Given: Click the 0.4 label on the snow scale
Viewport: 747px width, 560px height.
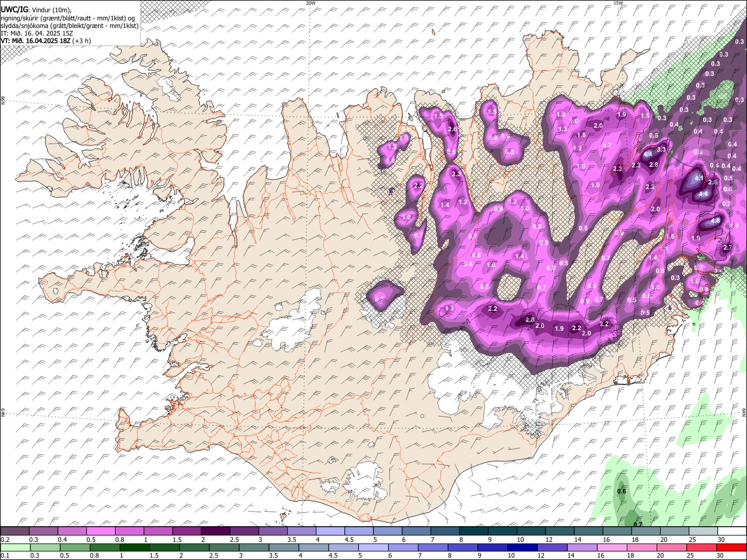Looking at the screenshot, I should pyautogui.click(x=62, y=540).
